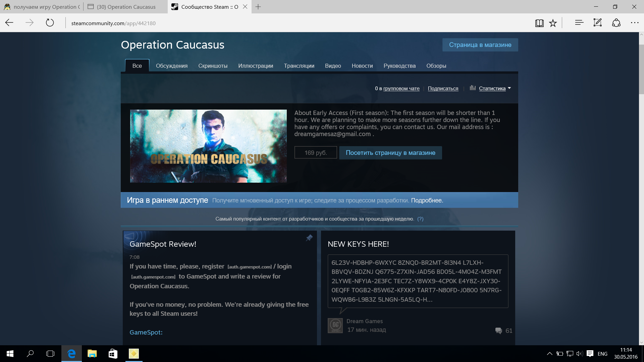
Task: Open reading view book icon
Action: (x=539, y=23)
